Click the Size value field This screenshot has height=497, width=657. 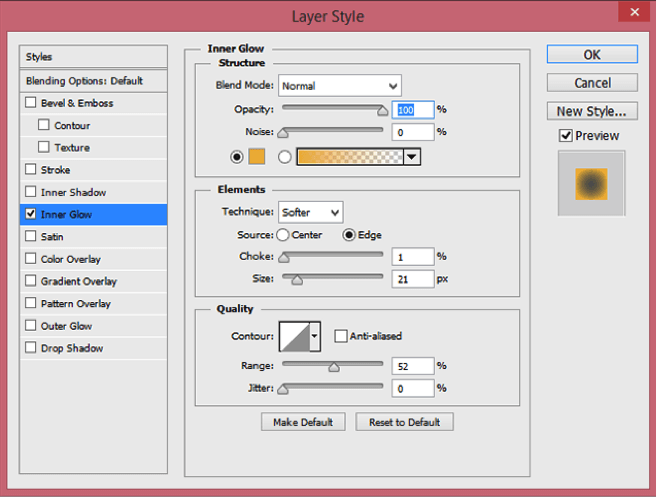(413, 279)
